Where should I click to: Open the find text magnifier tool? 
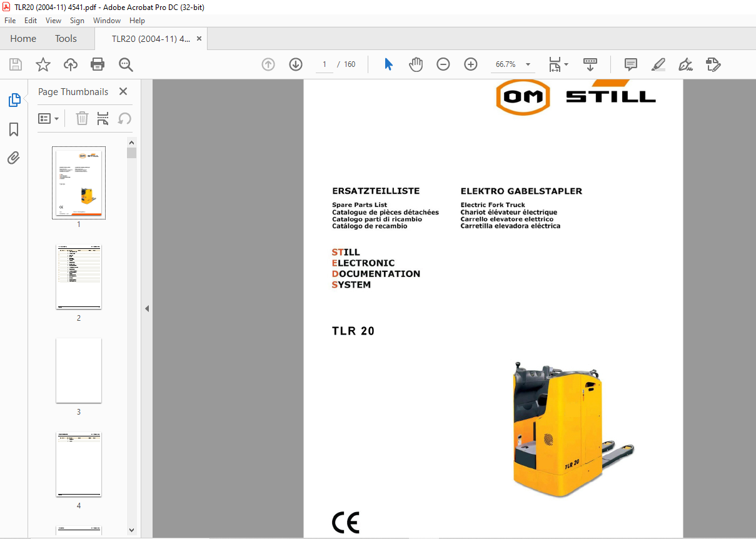[x=126, y=64]
